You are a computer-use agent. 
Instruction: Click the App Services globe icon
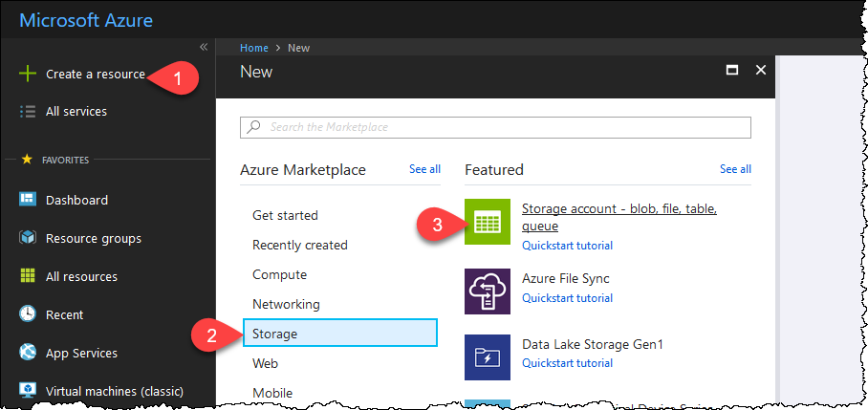(27, 353)
